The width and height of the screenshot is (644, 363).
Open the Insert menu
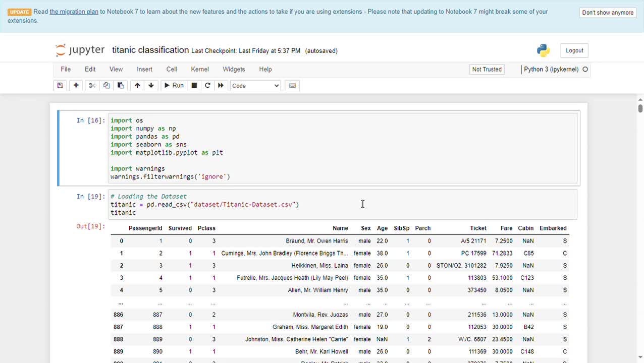tap(144, 70)
